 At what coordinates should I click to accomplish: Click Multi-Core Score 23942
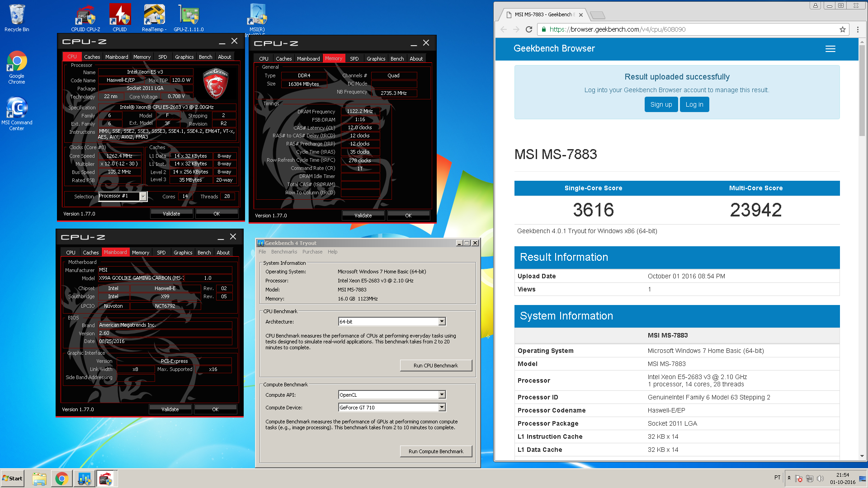pyautogui.click(x=755, y=210)
